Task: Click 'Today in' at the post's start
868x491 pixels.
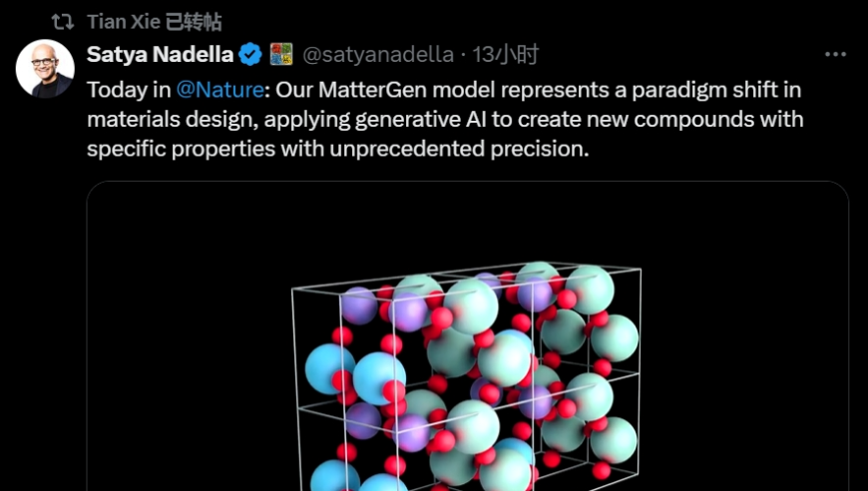Action: tap(129, 90)
